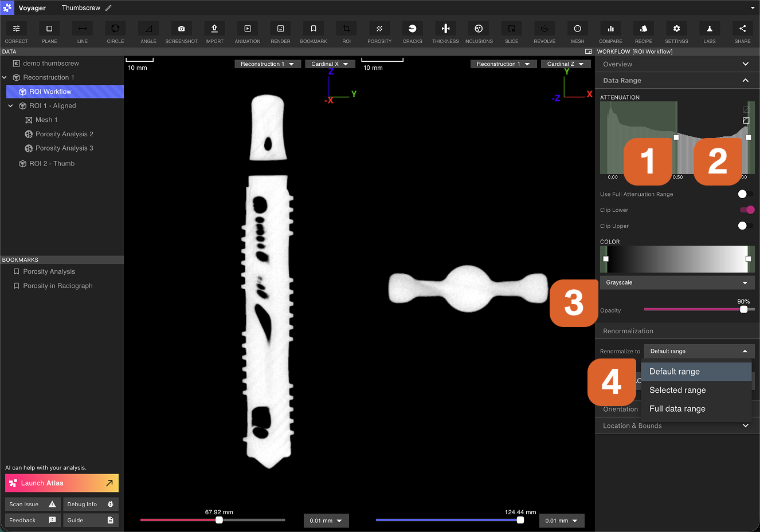Open the Recipe tool
This screenshot has height=532, width=760.
(644, 33)
